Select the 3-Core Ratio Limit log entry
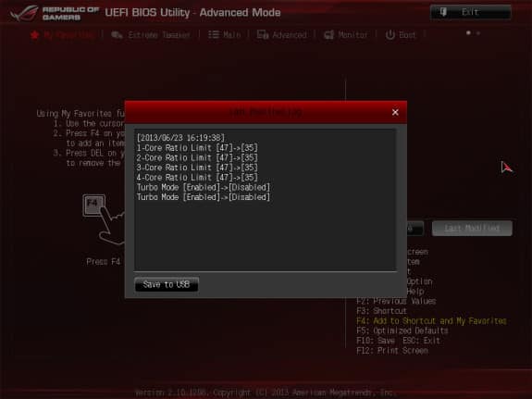 [197, 168]
